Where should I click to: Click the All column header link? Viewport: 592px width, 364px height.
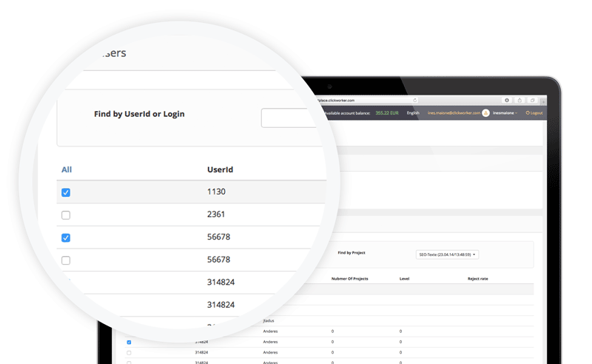coord(67,169)
